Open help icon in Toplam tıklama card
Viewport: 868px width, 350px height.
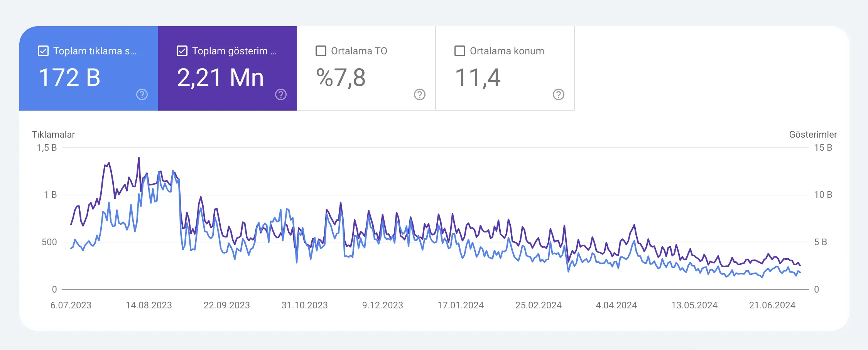tap(142, 94)
